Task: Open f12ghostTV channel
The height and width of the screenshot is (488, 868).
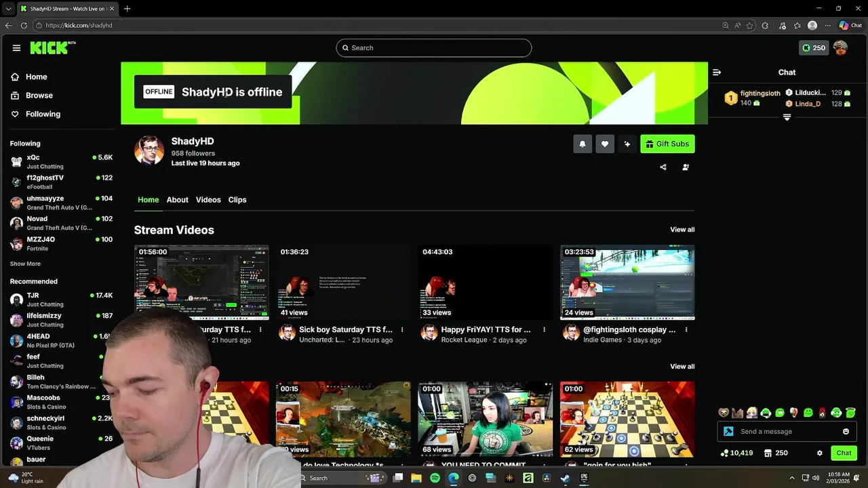Action: 61,182
